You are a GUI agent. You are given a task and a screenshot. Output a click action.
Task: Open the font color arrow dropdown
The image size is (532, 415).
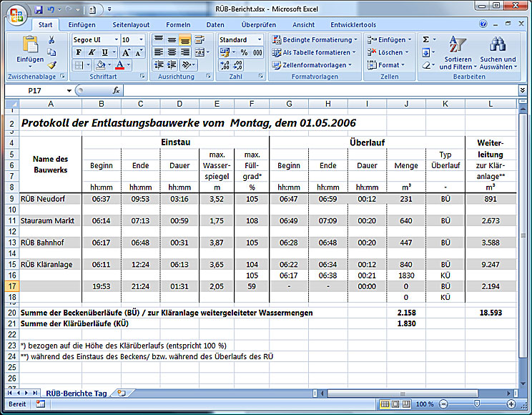click(129, 65)
